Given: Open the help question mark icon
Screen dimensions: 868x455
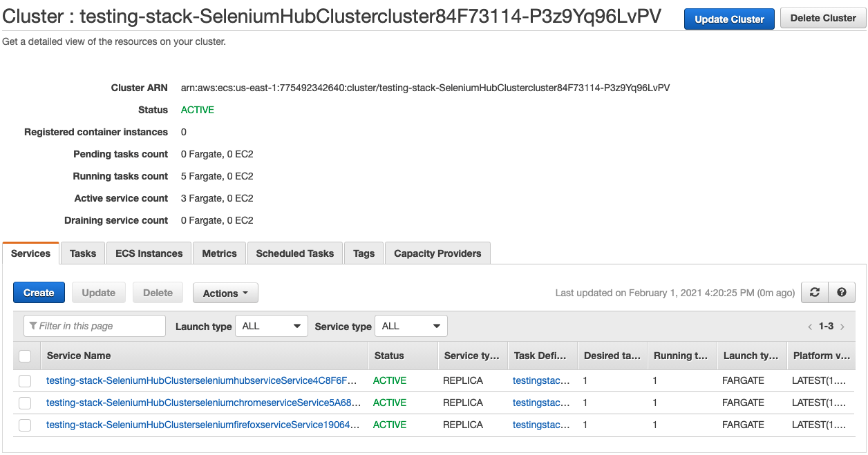Looking at the screenshot, I should click(842, 293).
